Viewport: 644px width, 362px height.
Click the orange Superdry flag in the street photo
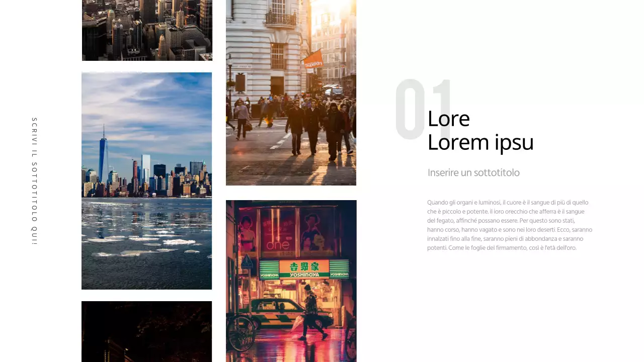coord(313,59)
